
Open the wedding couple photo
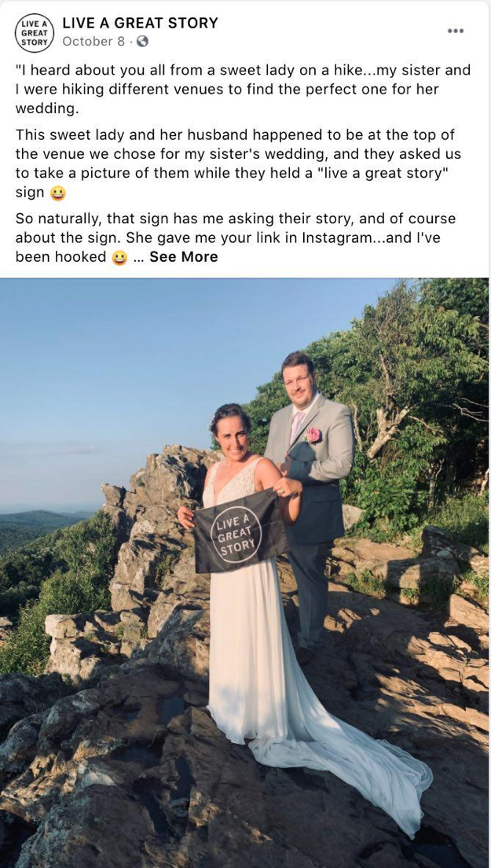244,572
